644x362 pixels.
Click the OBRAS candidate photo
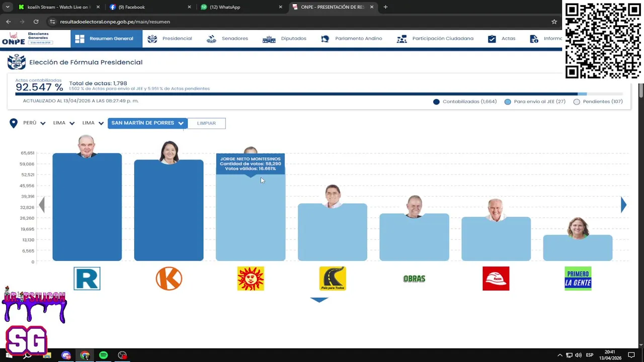414,206
